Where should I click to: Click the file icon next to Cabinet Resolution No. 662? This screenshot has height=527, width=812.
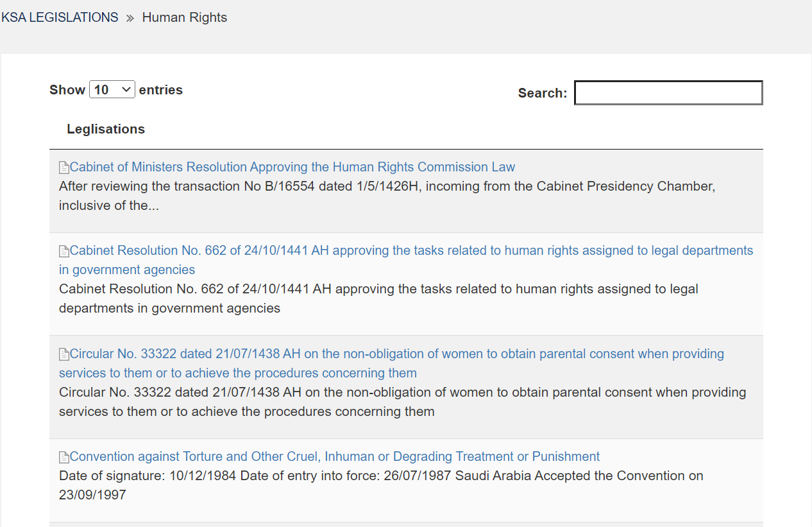tap(63, 250)
